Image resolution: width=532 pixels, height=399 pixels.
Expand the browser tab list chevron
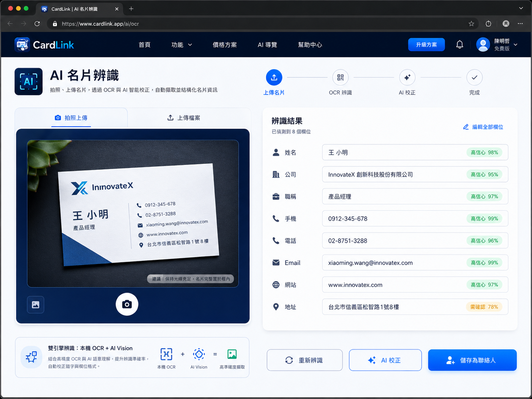tap(521, 8)
